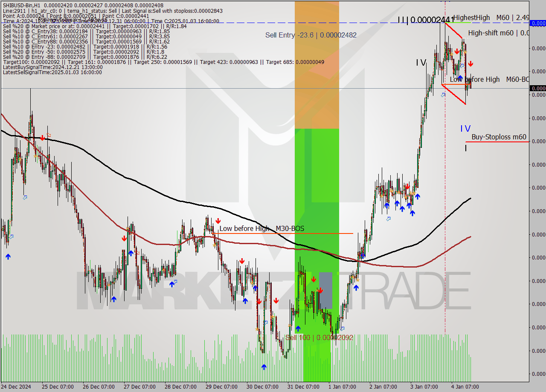Select the 'Sell %10 @ Entry -23' row
This screenshot has width=546, height=392.
tap(85, 46)
